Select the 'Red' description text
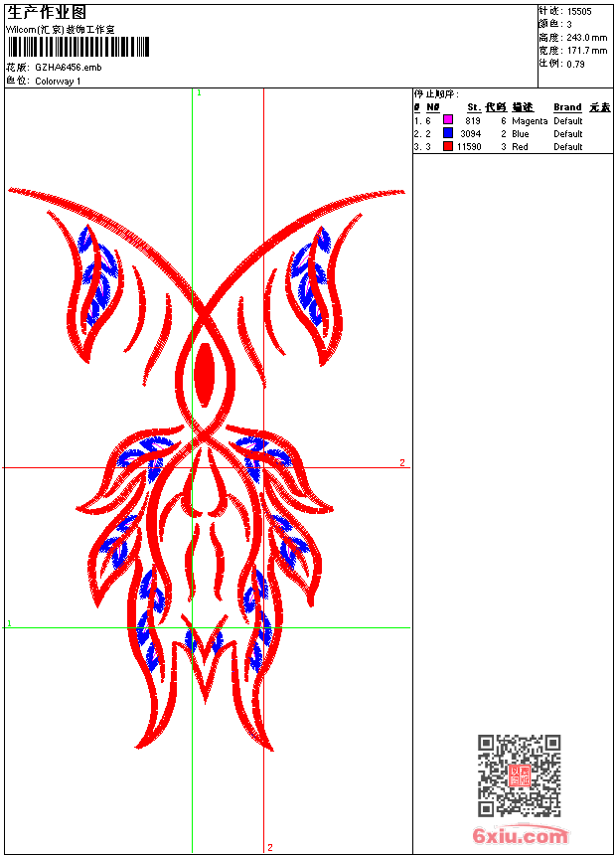 click(520, 147)
